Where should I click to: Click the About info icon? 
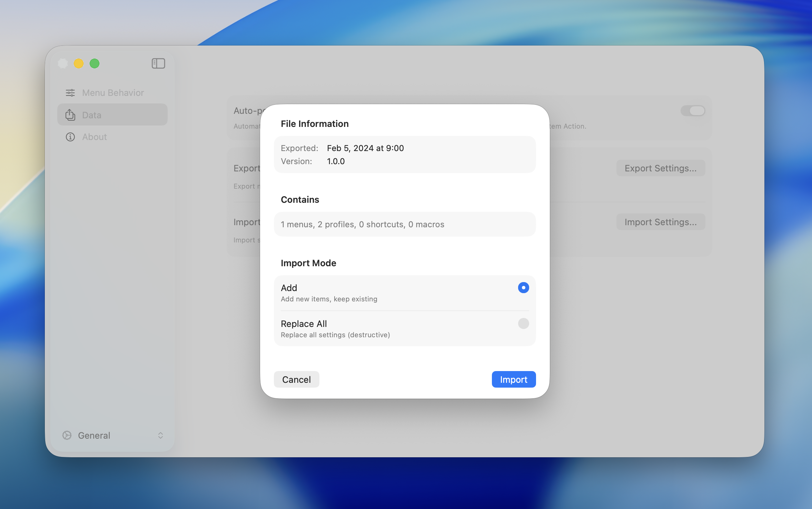click(70, 137)
